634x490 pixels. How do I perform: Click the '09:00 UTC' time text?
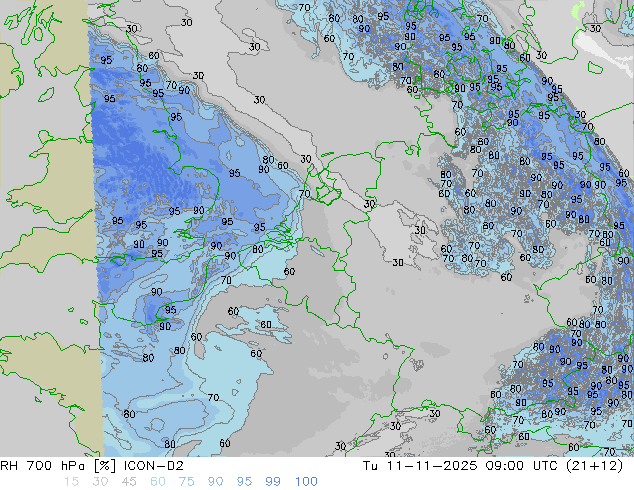click(523, 466)
